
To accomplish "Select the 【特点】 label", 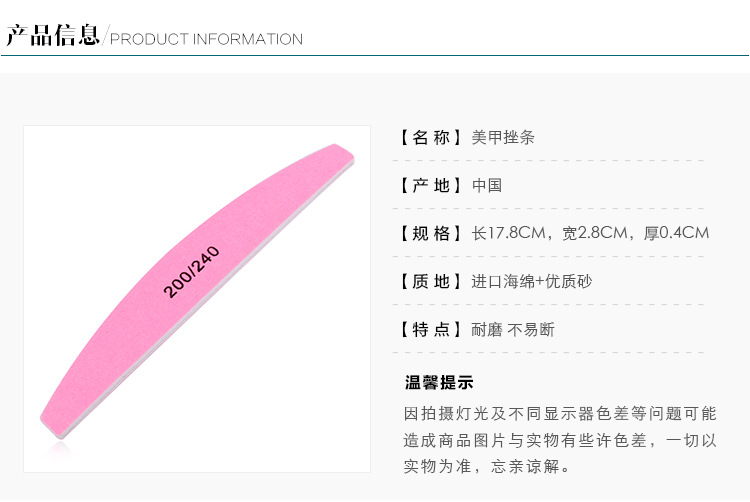I will point(431,329).
